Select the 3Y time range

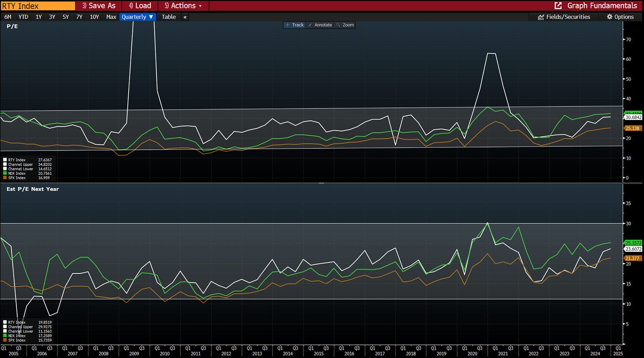click(x=52, y=17)
